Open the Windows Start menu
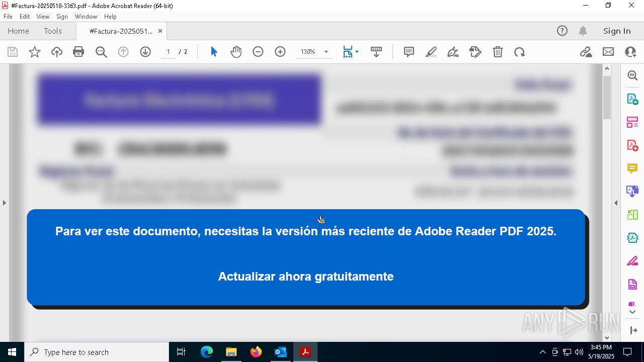644x362 pixels. tap(12, 352)
